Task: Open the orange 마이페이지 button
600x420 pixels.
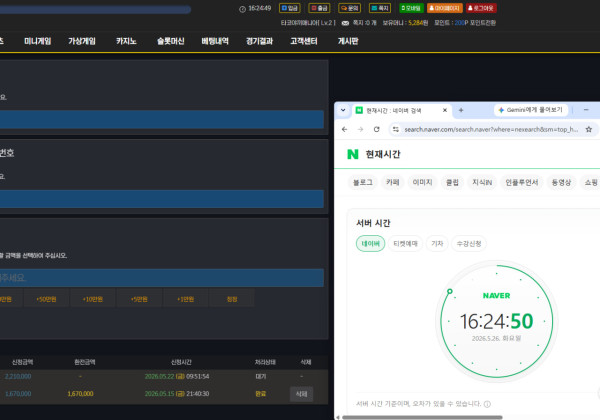Action: point(445,8)
